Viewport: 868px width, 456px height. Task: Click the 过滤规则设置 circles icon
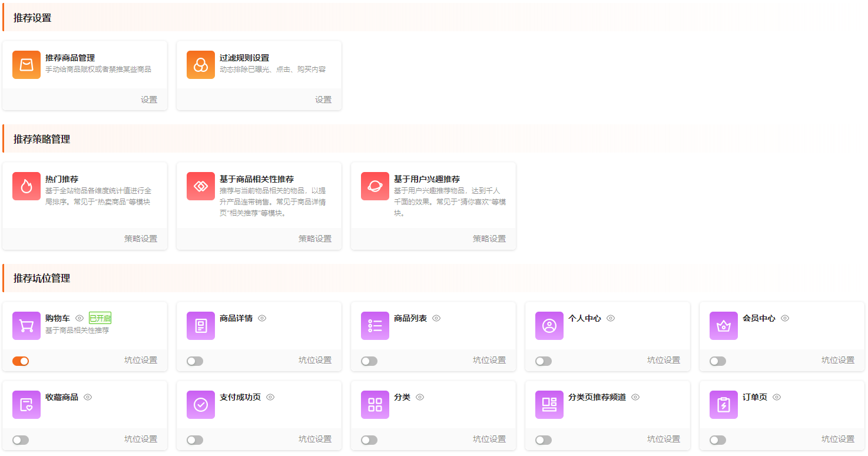(x=201, y=65)
